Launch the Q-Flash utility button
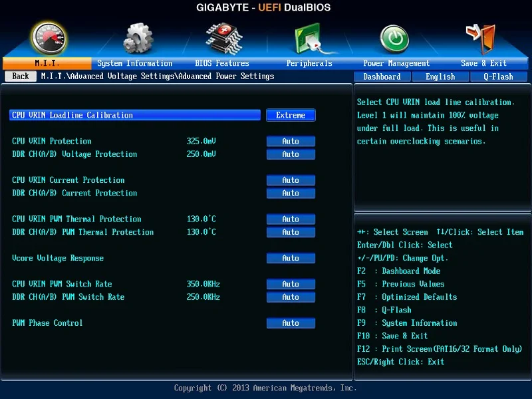Viewport: 532px width, 399px height. coord(498,76)
